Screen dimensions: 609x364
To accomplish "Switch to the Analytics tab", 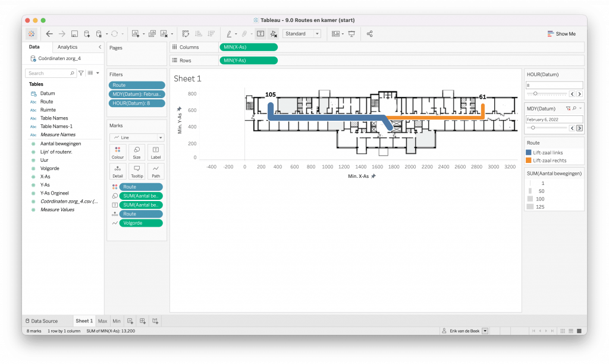I will point(67,47).
